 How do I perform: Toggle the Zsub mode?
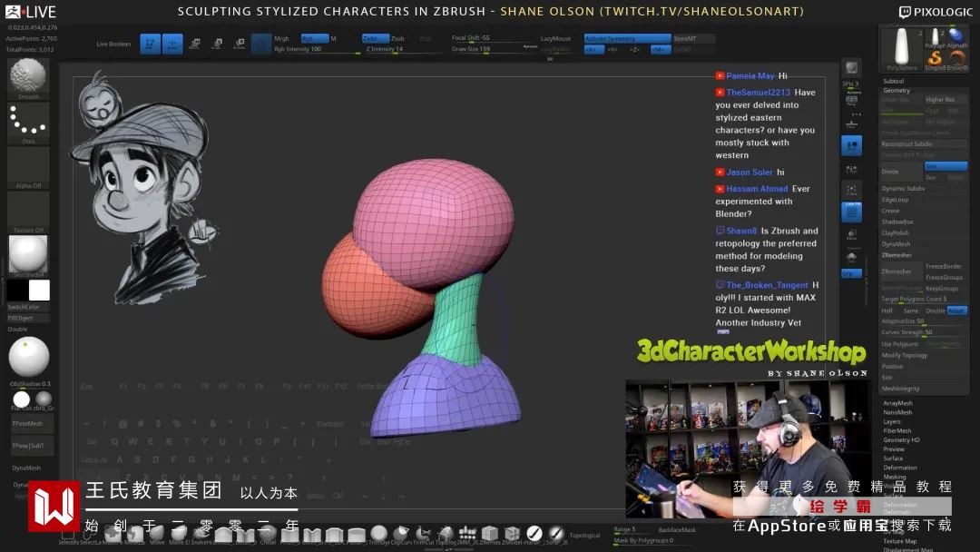tap(398, 39)
